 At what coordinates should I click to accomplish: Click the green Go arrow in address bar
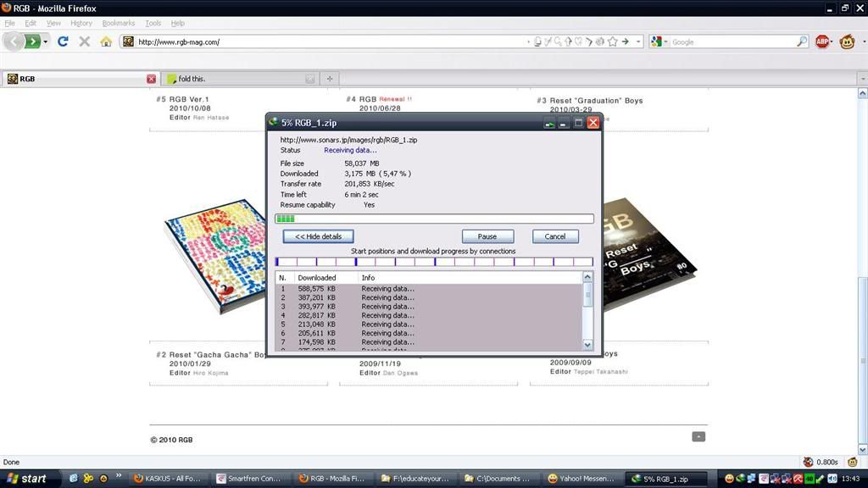click(626, 42)
